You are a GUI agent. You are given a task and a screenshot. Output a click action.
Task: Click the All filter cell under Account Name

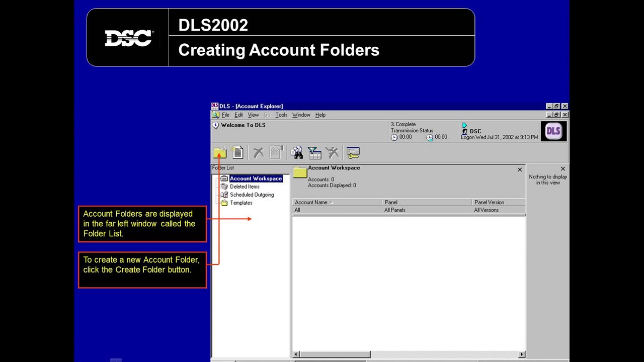[x=338, y=210]
